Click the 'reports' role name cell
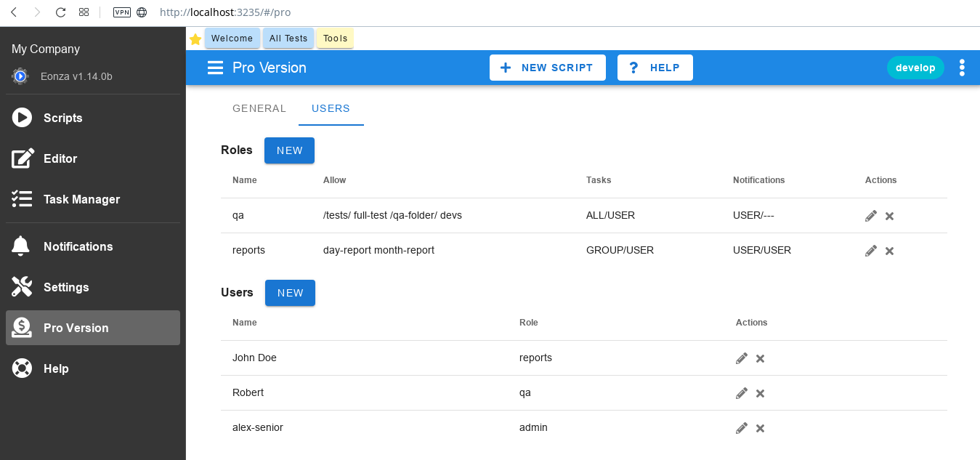This screenshot has height=460, width=980. [248, 250]
